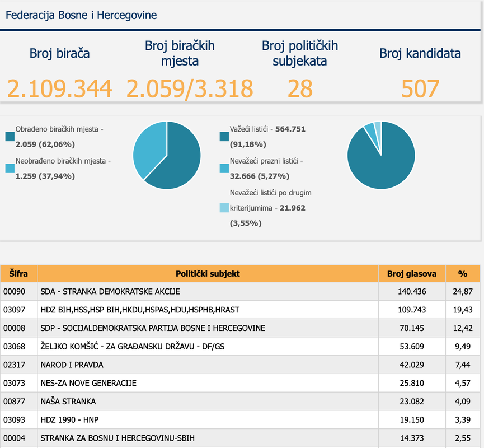The image size is (484, 448).
Task: Click the voter count 2.109.344
Action: point(59,88)
